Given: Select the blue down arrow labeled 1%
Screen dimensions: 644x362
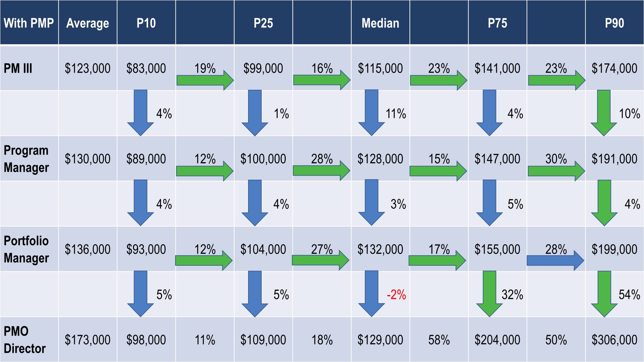Looking at the screenshot, I should (x=255, y=113).
